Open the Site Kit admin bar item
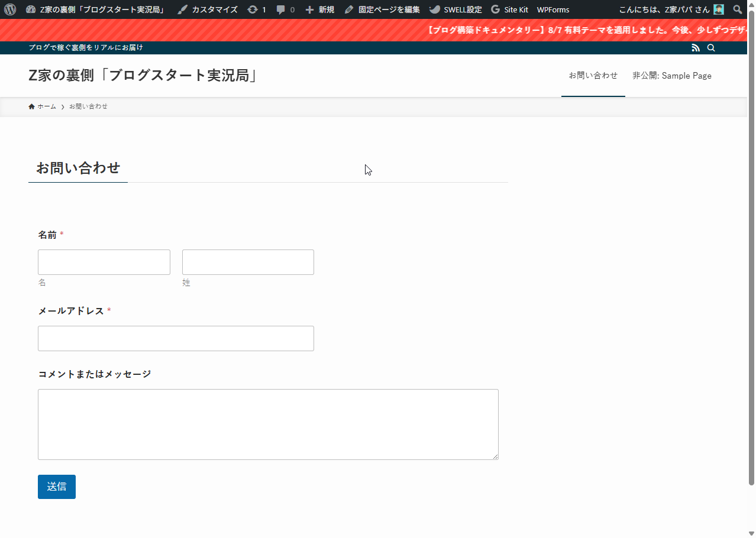Image resolution: width=756 pixels, height=538 pixels. coord(509,9)
